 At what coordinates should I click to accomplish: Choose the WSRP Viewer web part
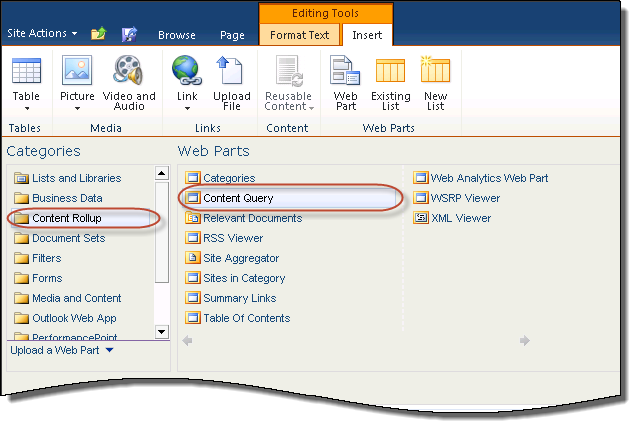pos(457,198)
